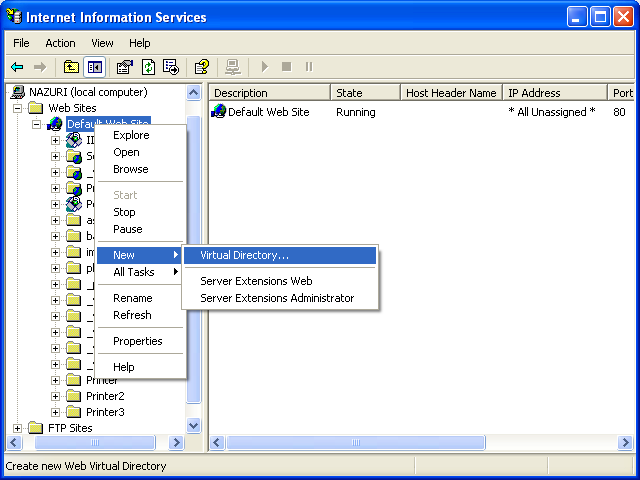640x480 pixels.
Task: Choose Pause from the context menu
Action: tap(139, 229)
